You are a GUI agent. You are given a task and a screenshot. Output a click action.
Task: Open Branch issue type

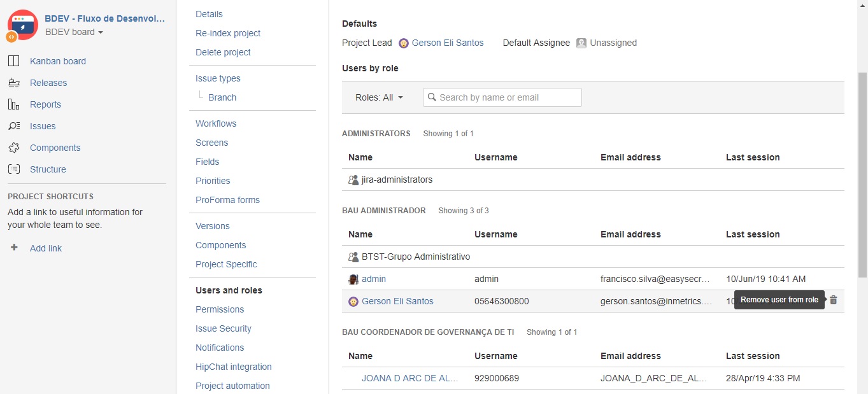(222, 97)
